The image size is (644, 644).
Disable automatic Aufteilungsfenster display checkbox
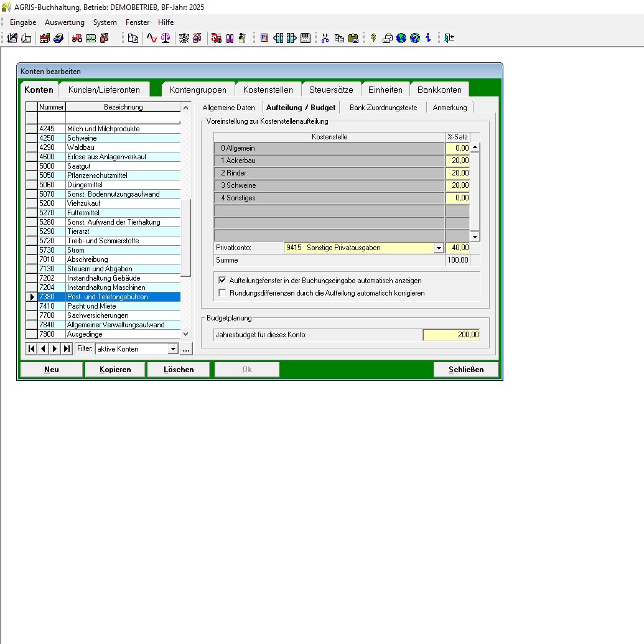pyautogui.click(x=222, y=281)
